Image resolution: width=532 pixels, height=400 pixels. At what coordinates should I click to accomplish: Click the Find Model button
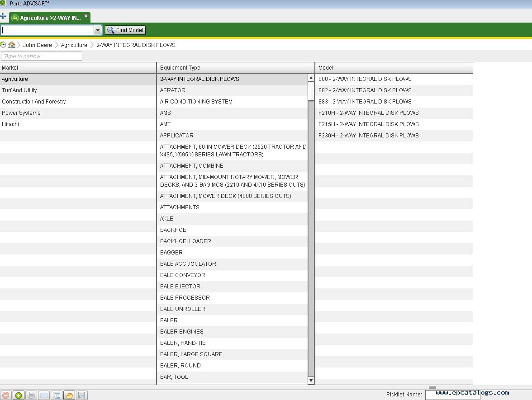[x=125, y=30]
